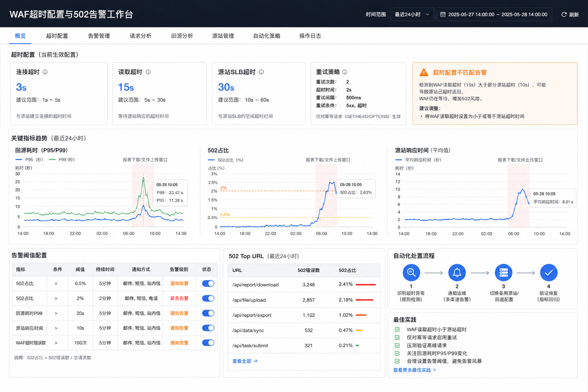Image resolution: width=588 pixels, height=392 pixels.
Task: Open the /api/data/sync URL
Action: click(x=248, y=330)
